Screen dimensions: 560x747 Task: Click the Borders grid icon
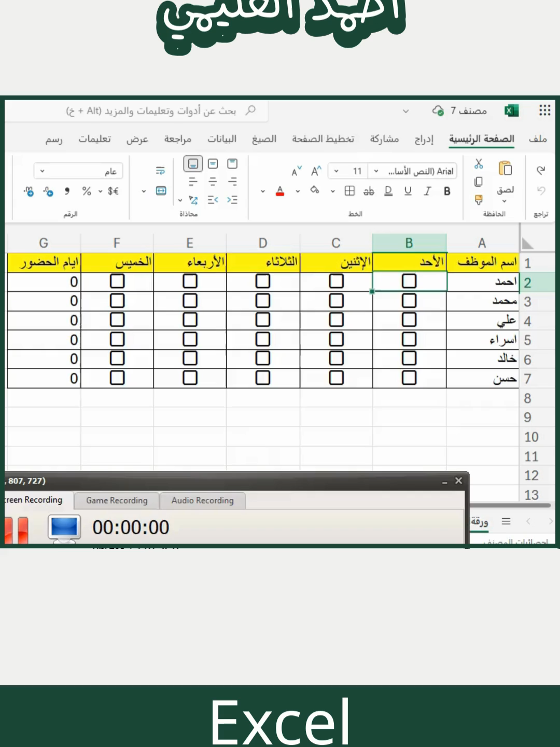tap(349, 191)
